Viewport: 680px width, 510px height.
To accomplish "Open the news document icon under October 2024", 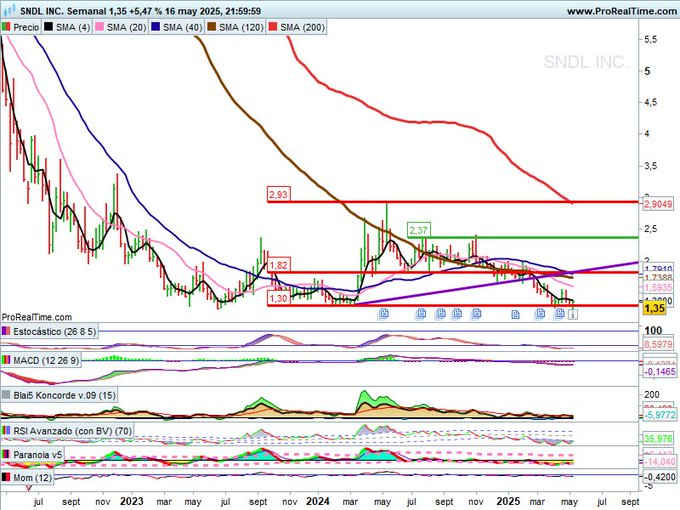I will 457,314.
